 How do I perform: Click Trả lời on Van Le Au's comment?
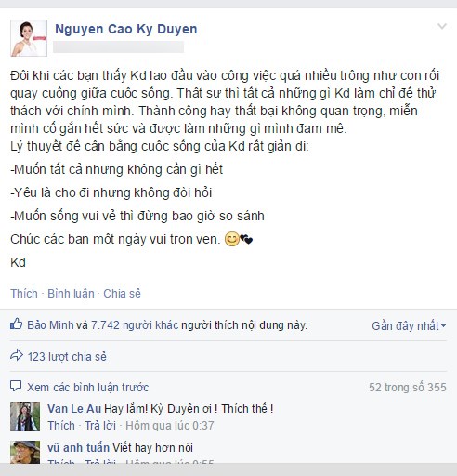point(100,426)
